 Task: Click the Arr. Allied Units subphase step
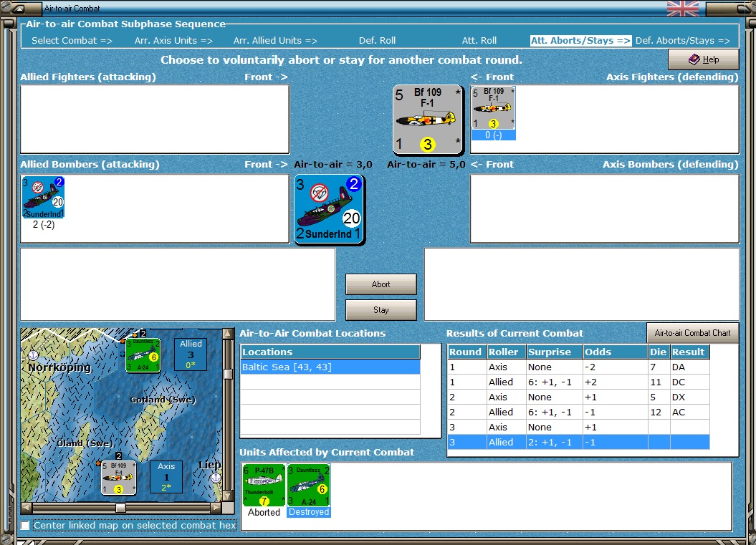275,41
